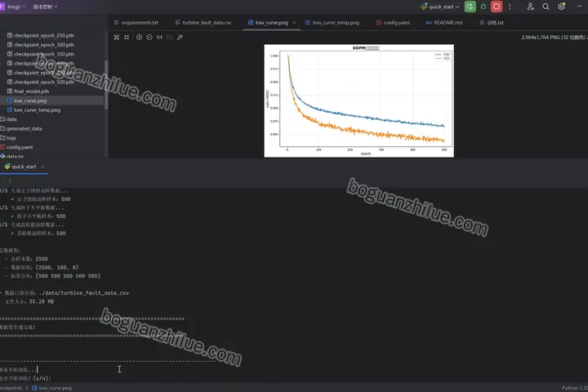
Task: Select final_model.pth file
Action: pyautogui.click(x=32, y=91)
